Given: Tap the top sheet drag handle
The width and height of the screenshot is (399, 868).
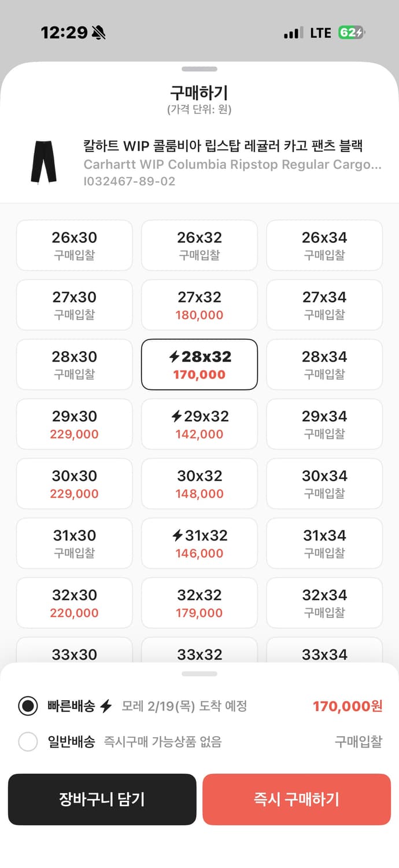Looking at the screenshot, I should [199, 69].
